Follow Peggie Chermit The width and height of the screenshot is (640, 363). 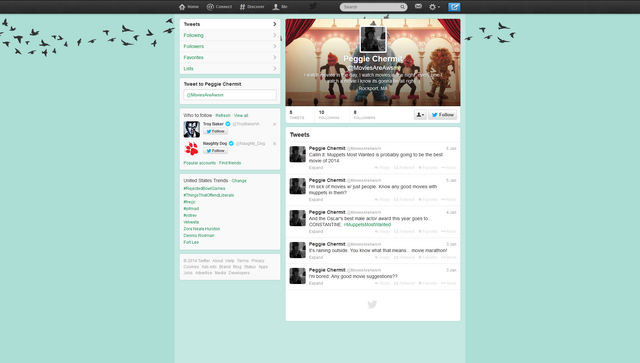click(442, 115)
